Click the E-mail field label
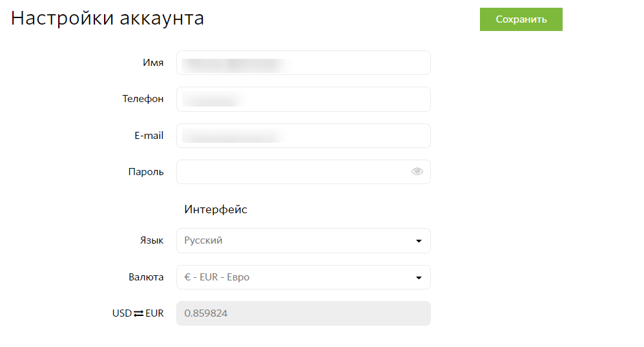 [149, 136]
